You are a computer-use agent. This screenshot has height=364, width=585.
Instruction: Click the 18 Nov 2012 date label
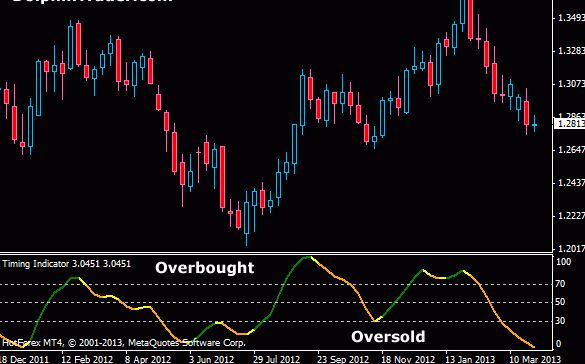click(408, 359)
